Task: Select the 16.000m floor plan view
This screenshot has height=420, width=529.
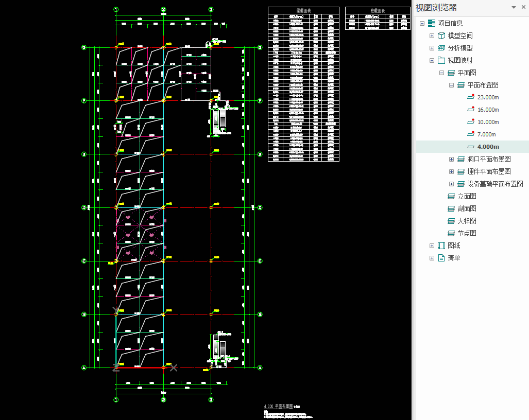Action: click(x=488, y=110)
